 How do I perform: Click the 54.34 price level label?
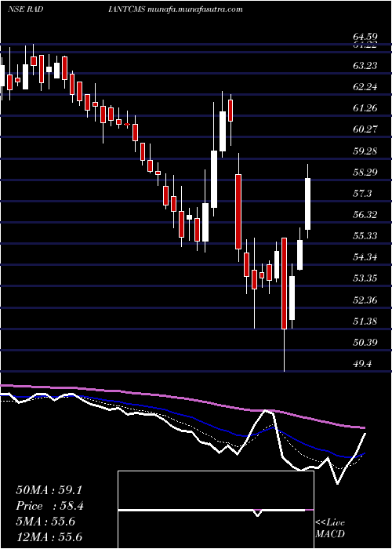[x=365, y=258]
